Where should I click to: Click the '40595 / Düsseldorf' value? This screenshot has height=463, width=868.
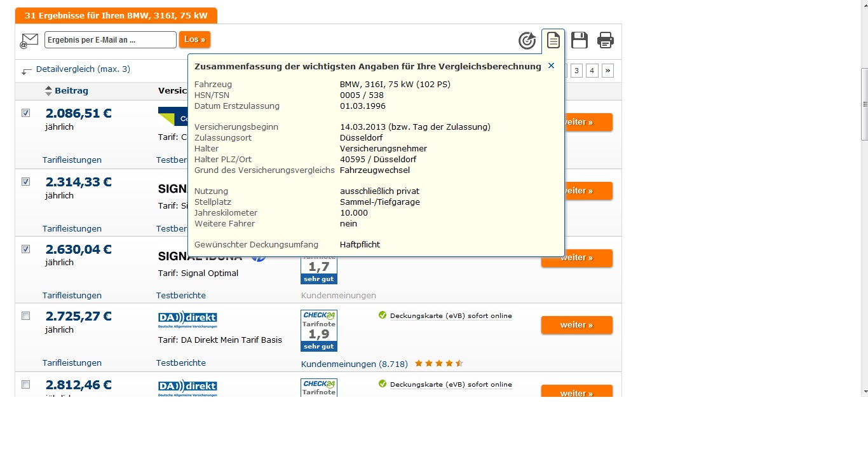coord(378,160)
